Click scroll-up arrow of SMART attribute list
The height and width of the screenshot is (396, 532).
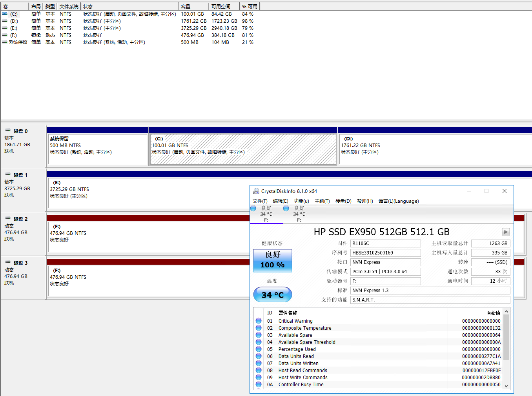pos(506,311)
